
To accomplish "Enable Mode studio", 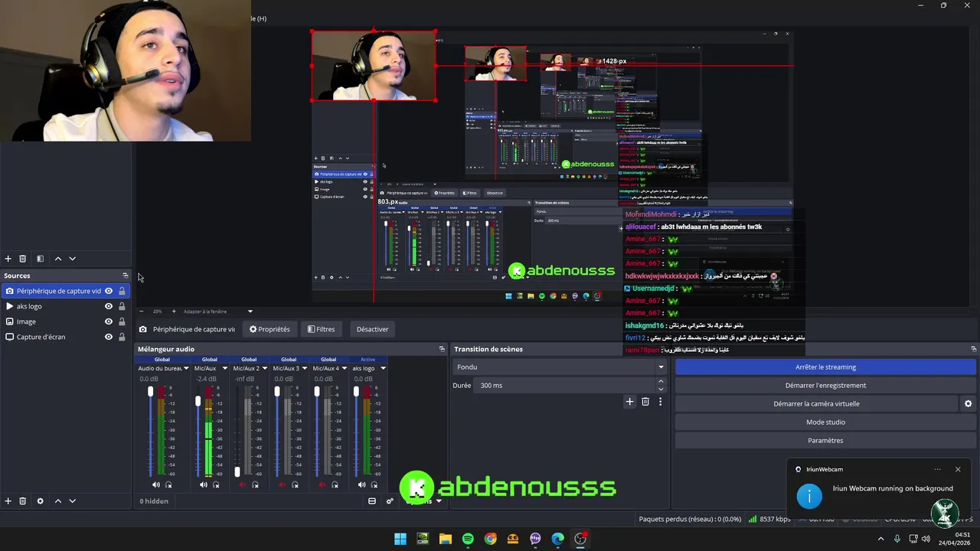I will [825, 422].
